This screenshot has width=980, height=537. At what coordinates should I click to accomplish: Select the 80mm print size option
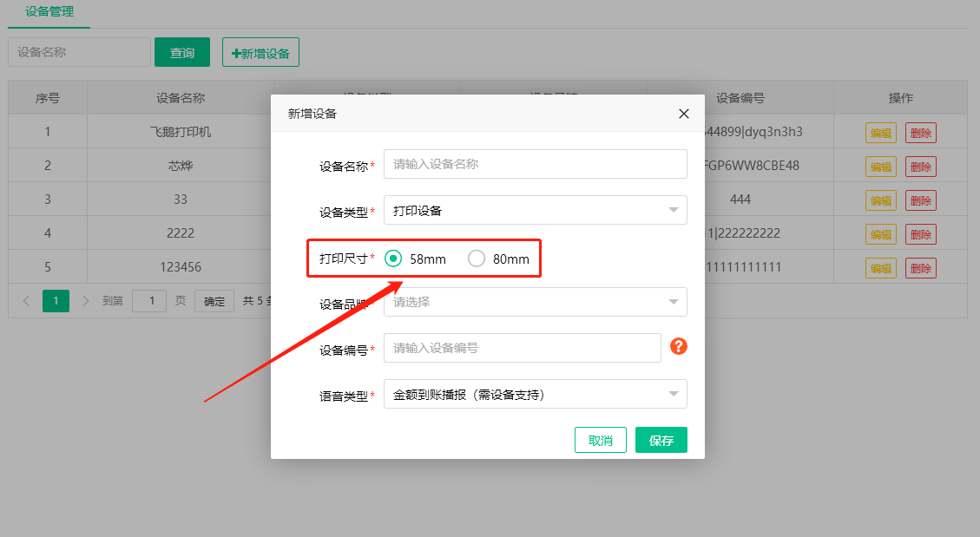click(x=477, y=259)
